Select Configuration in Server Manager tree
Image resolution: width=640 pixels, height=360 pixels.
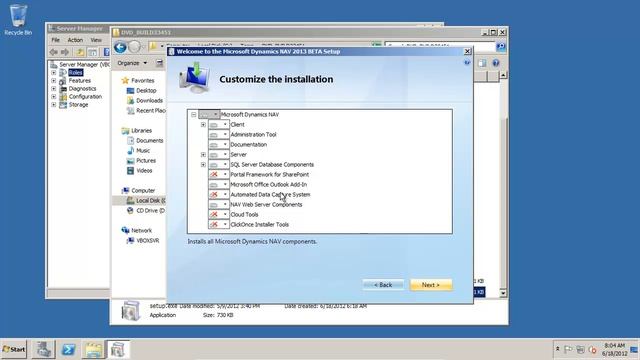pyautogui.click(x=85, y=97)
